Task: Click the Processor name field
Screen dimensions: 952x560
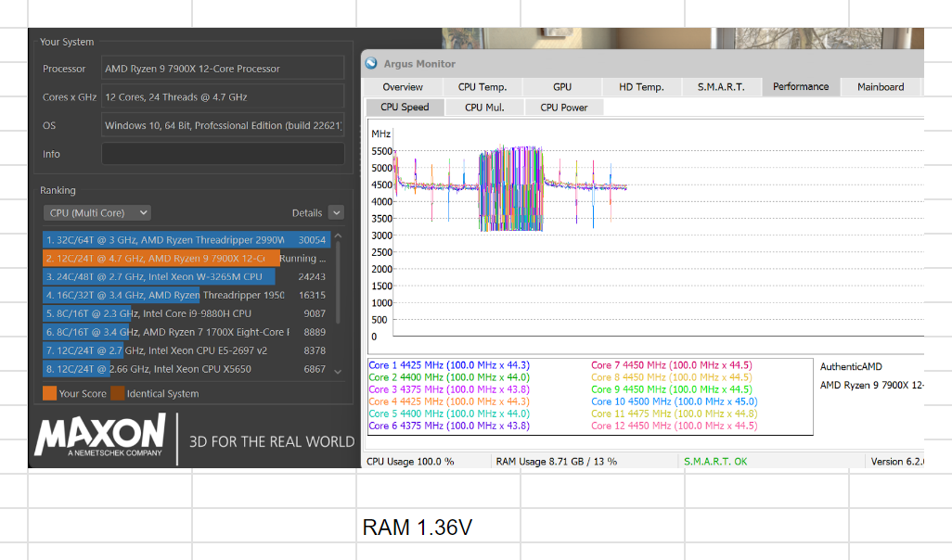Action: (x=223, y=68)
